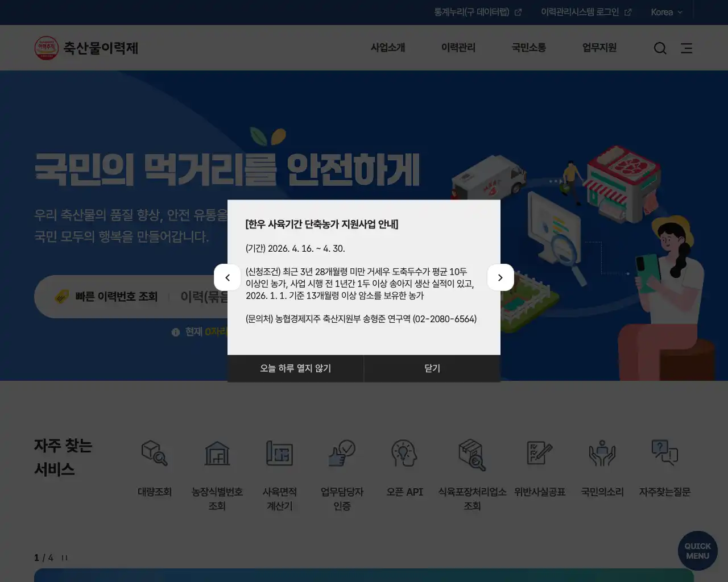
Task: Open the Korea language dropdown
Action: click(666, 12)
